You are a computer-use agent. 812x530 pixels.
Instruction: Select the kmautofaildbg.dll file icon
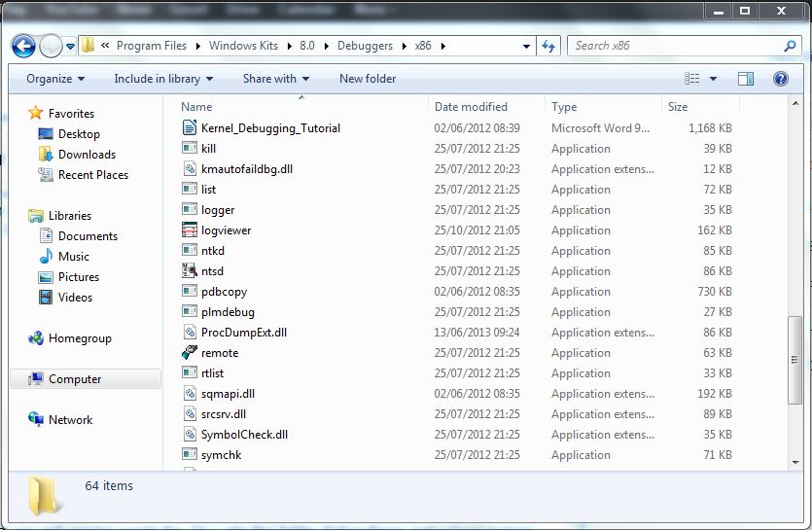coord(190,168)
